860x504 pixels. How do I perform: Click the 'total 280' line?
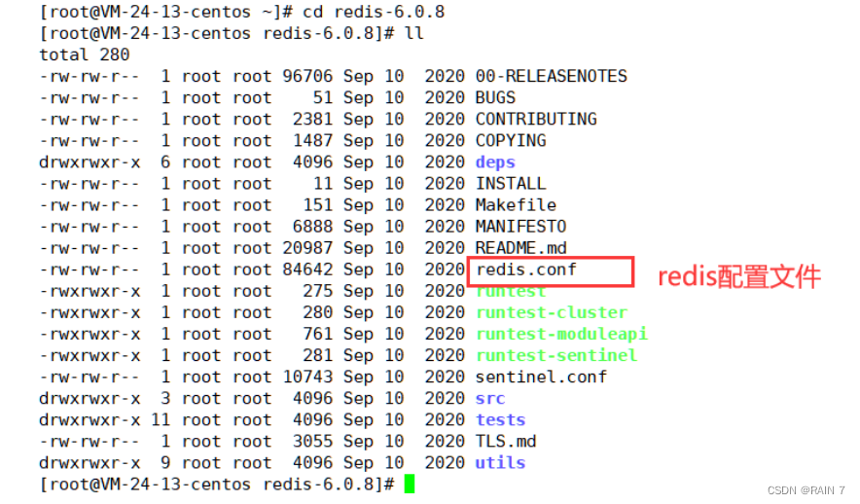[85, 54]
